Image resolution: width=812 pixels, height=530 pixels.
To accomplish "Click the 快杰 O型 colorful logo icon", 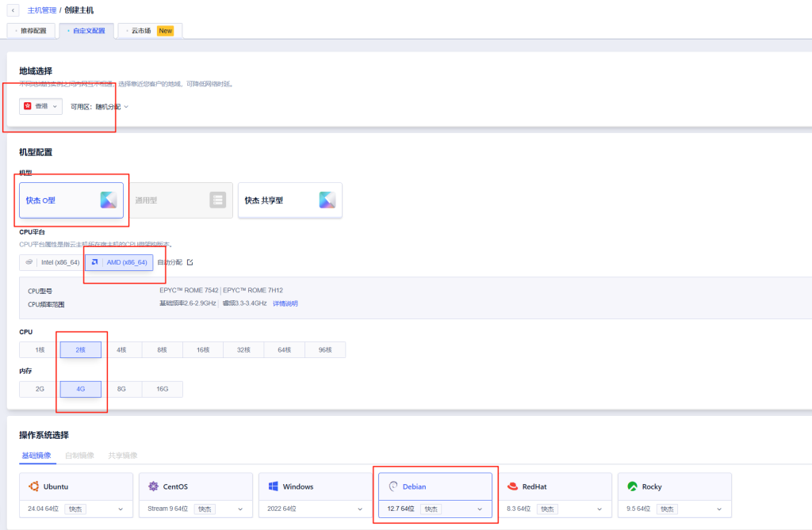I will click(109, 200).
